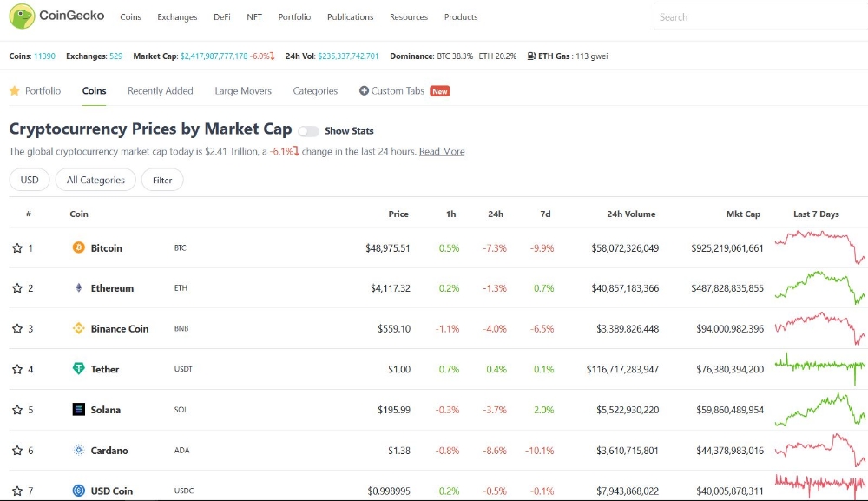Open Cardano's 7-day sparkline chart
Viewport: 868px width, 501px height.
pyautogui.click(x=820, y=450)
